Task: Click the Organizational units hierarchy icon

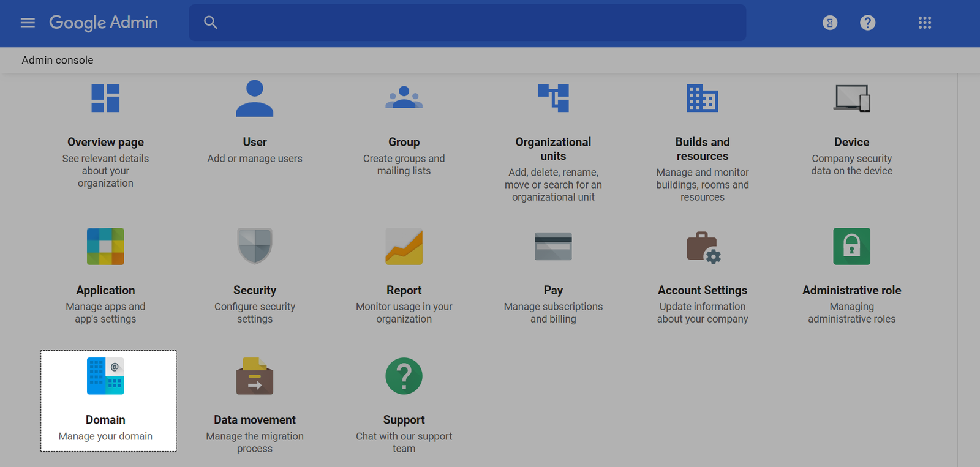Action: click(x=553, y=98)
